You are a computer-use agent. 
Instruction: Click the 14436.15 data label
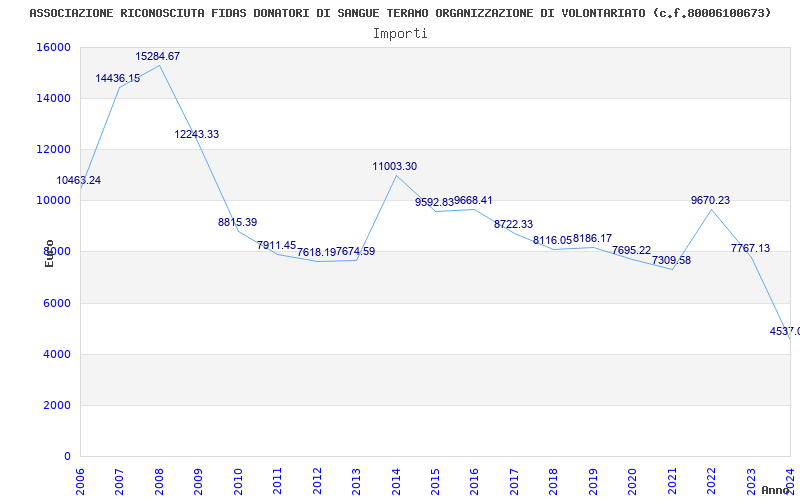coord(118,78)
